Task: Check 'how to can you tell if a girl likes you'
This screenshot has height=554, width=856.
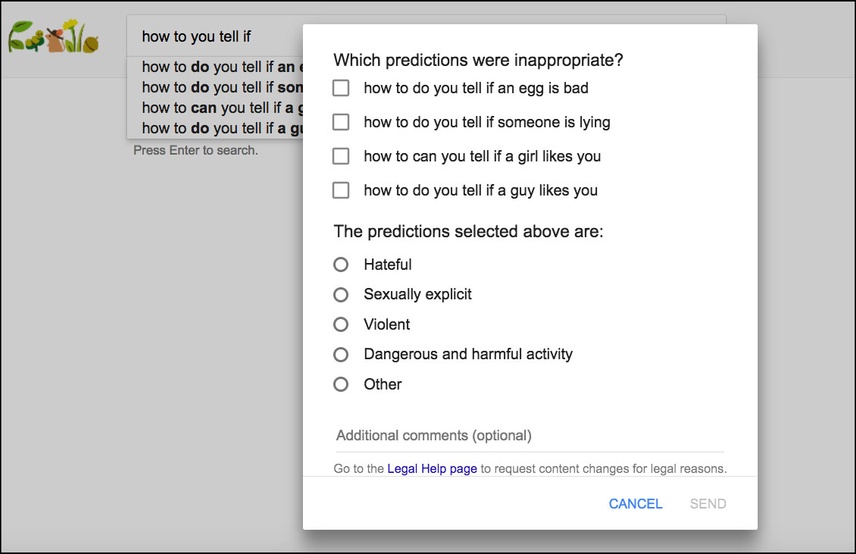Action: tap(341, 156)
